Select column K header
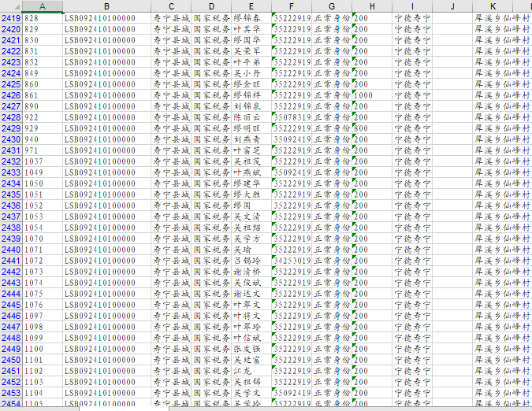Viewport: 532px width, 411px height. [x=493, y=6]
